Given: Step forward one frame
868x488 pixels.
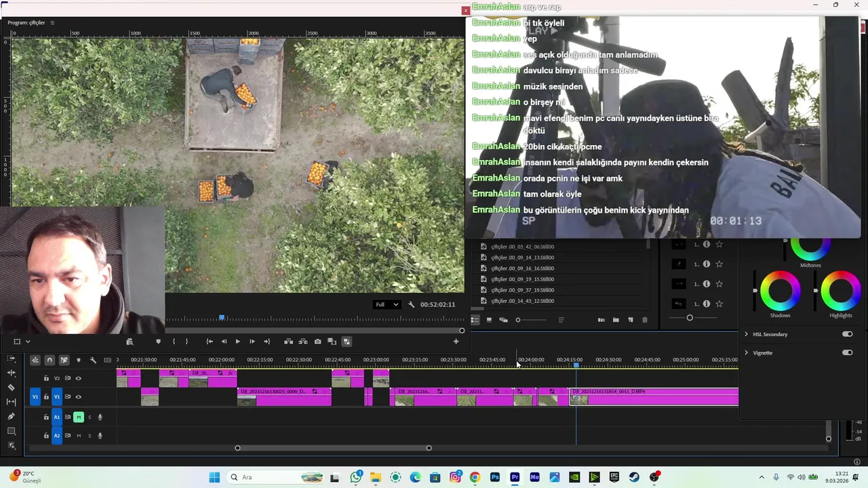Looking at the screenshot, I should point(252,342).
